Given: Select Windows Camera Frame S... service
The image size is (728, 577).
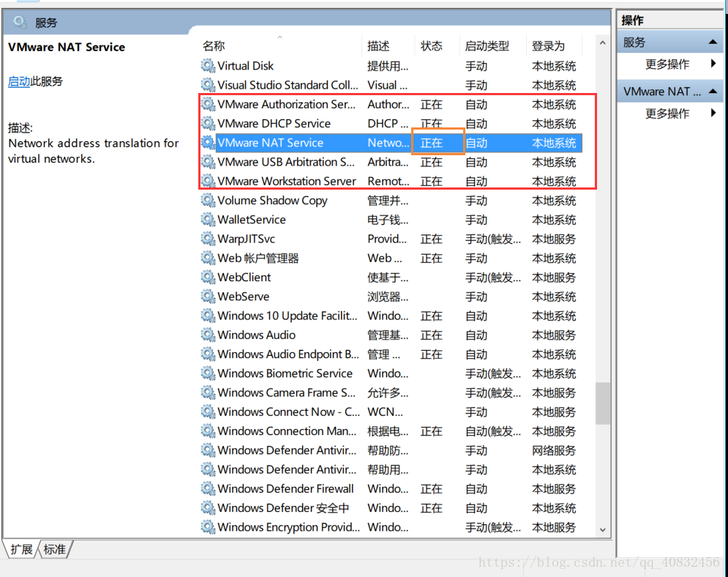Looking at the screenshot, I should click(391, 392).
